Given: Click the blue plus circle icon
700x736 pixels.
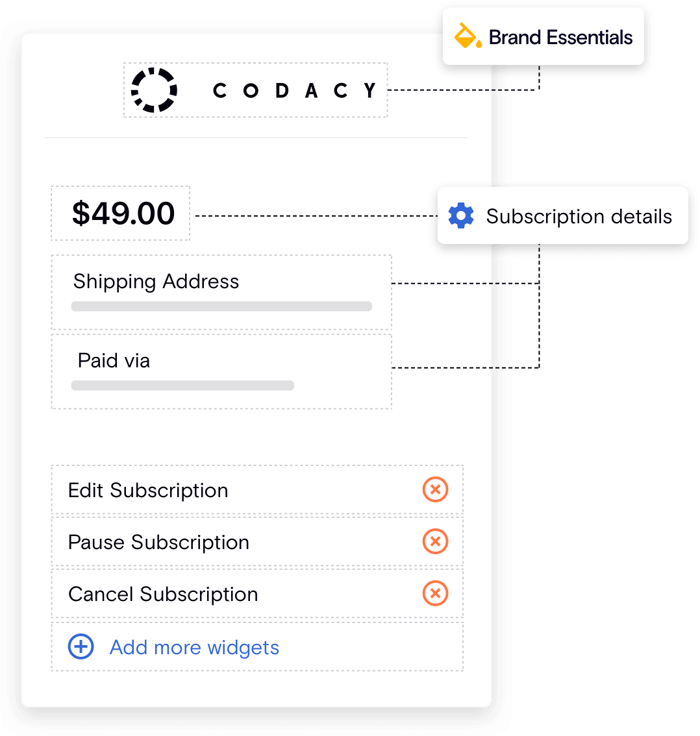Looking at the screenshot, I should coord(81,647).
